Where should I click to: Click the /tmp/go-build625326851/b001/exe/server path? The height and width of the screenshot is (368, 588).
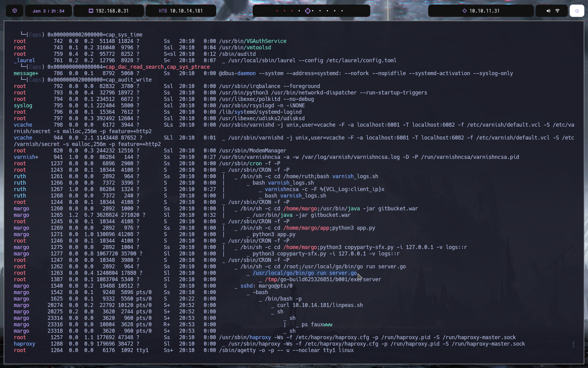(x=323, y=279)
